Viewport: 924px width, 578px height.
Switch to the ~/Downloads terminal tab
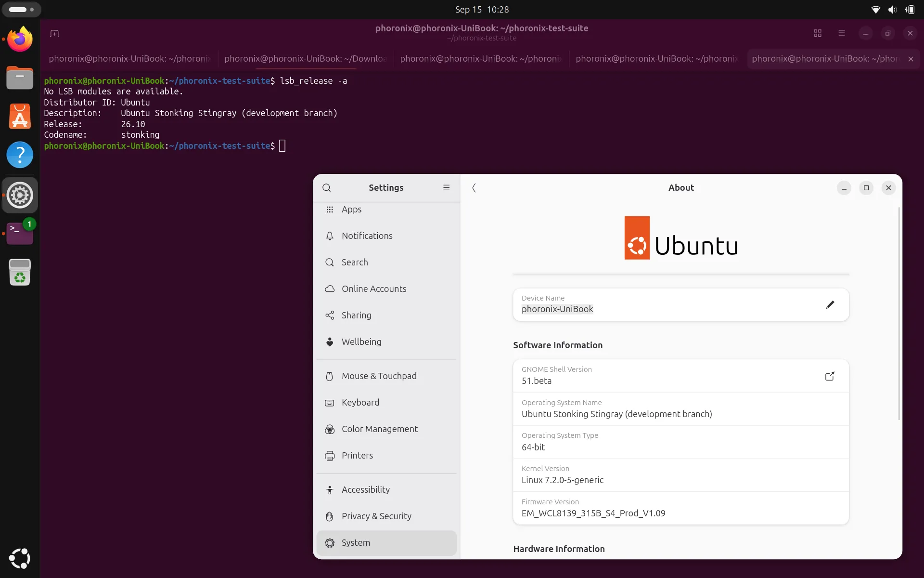(306, 59)
